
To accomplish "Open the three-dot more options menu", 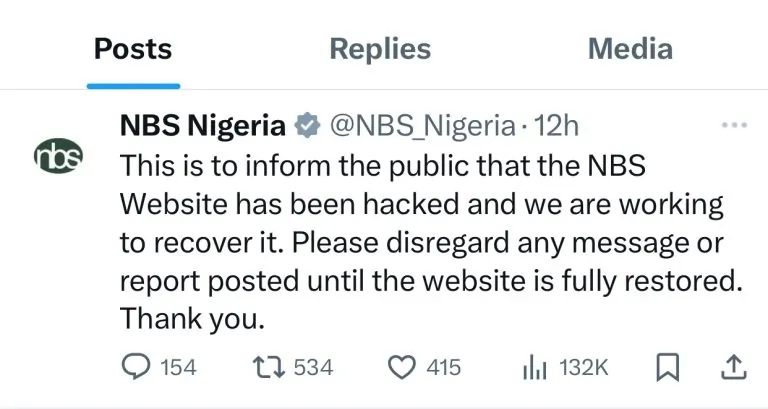I will click(734, 126).
